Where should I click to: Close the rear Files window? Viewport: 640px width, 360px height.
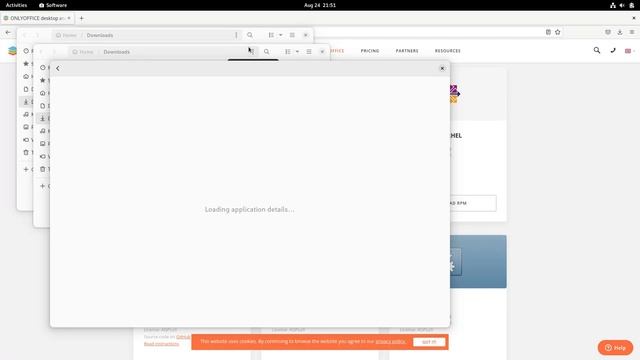click(x=306, y=35)
